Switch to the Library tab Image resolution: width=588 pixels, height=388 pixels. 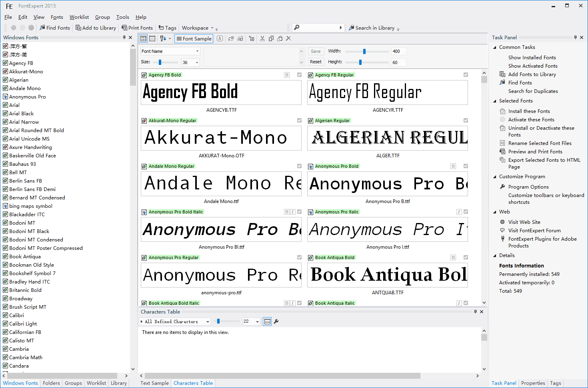[118, 383]
